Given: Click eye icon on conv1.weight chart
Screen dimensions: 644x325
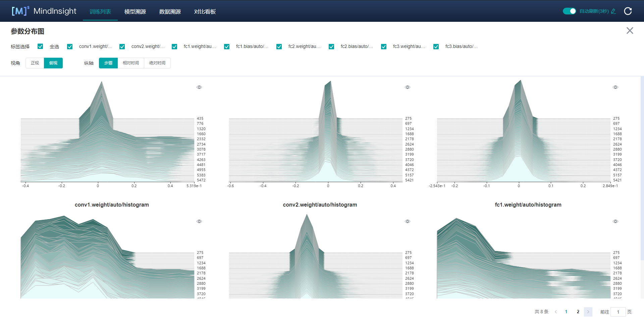Looking at the screenshot, I should click(199, 87).
